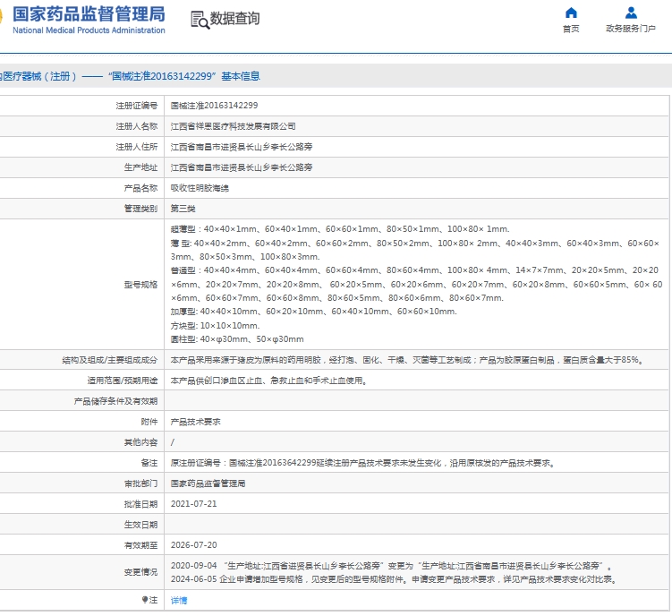672x616 pixels.
Task: Click the 圆柱型 40×φ30mm line
Action: [237, 339]
